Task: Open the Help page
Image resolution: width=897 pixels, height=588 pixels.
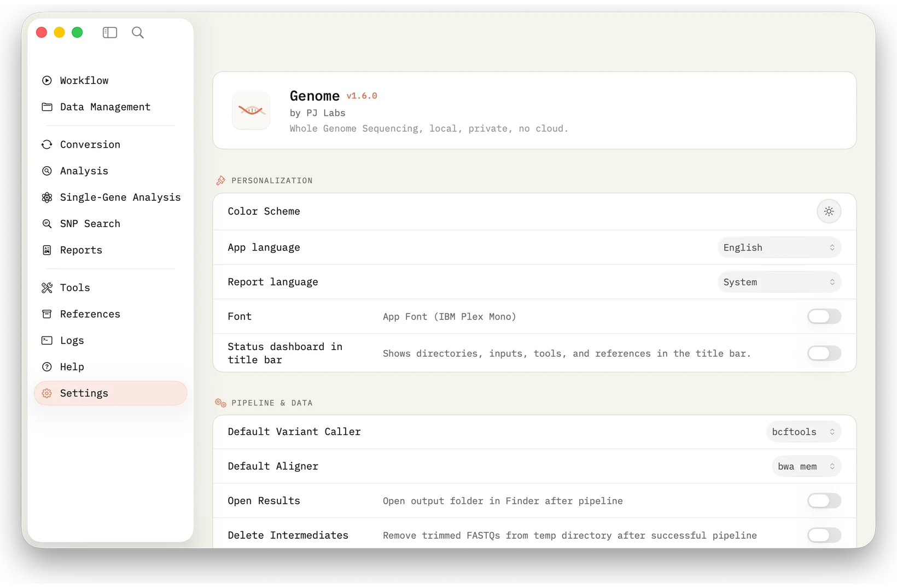Action: click(110, 367)
